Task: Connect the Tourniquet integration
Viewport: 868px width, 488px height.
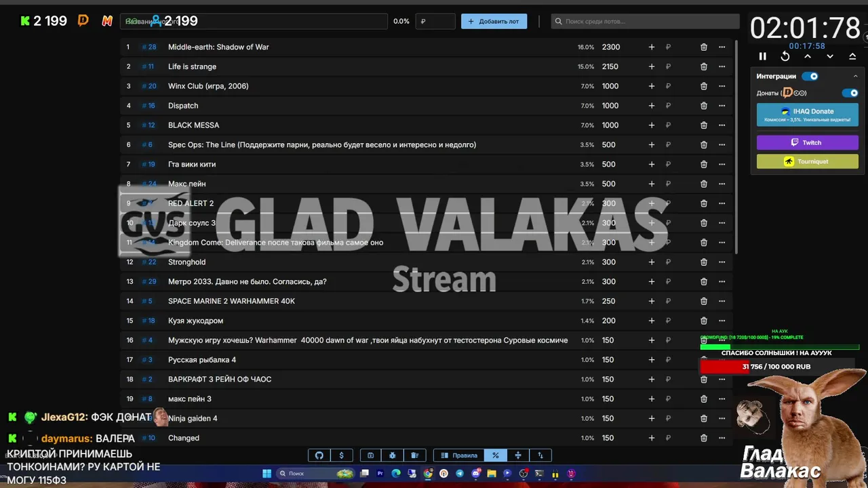Action: click(807, 161)
